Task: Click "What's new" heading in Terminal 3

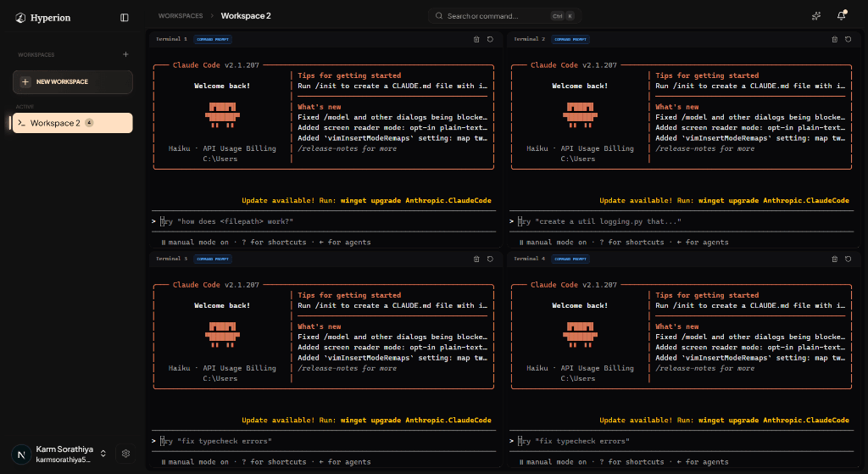Action: point(320,326)
